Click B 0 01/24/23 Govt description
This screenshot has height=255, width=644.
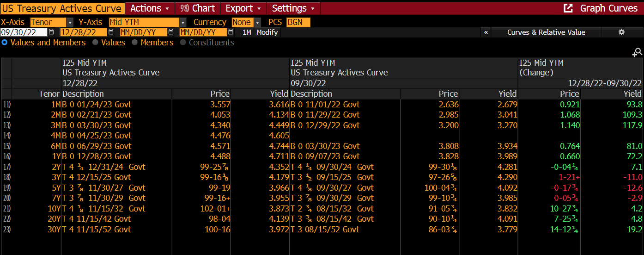point(97,105)
